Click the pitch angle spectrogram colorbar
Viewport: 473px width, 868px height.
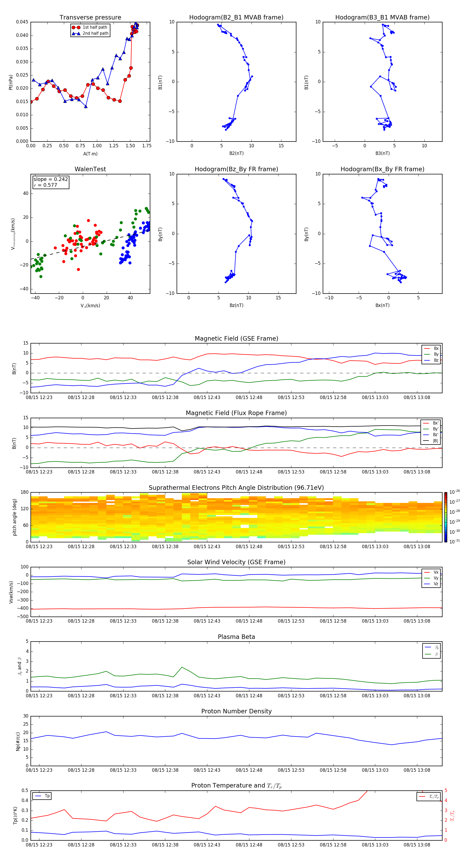point(446,517)
